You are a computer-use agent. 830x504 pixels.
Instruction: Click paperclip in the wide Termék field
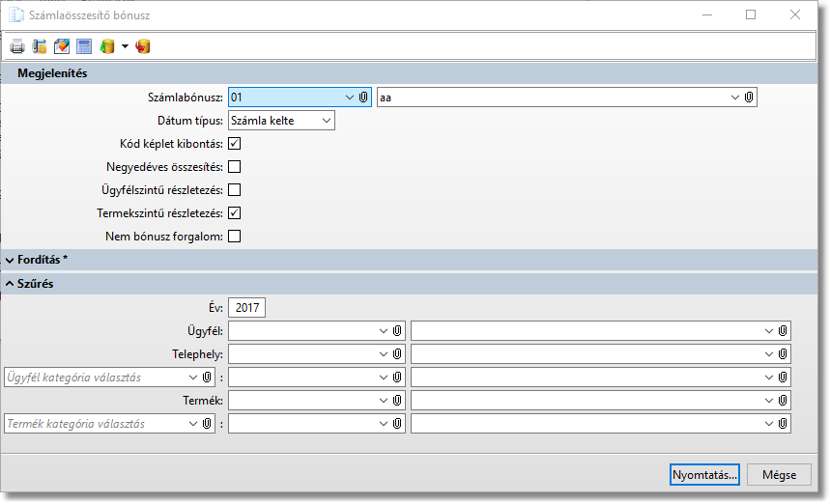tap(783, 401)
